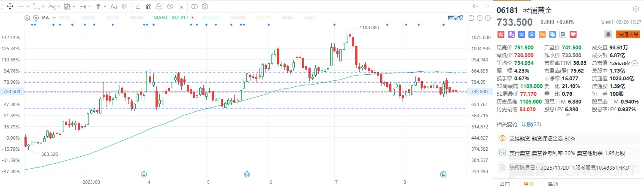
Task: Expand the polyline tool dropdown arrow
Action: click(x=59, y=6)
